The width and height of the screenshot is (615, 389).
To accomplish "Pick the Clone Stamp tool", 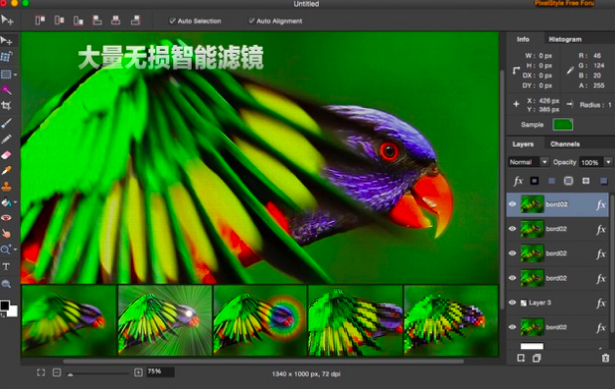I will 6,186.
